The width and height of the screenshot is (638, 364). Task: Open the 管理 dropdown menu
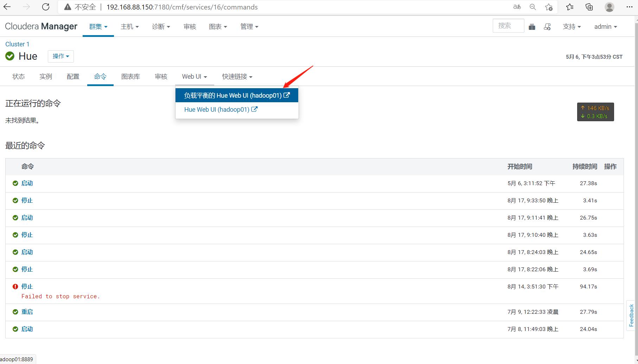249,27
